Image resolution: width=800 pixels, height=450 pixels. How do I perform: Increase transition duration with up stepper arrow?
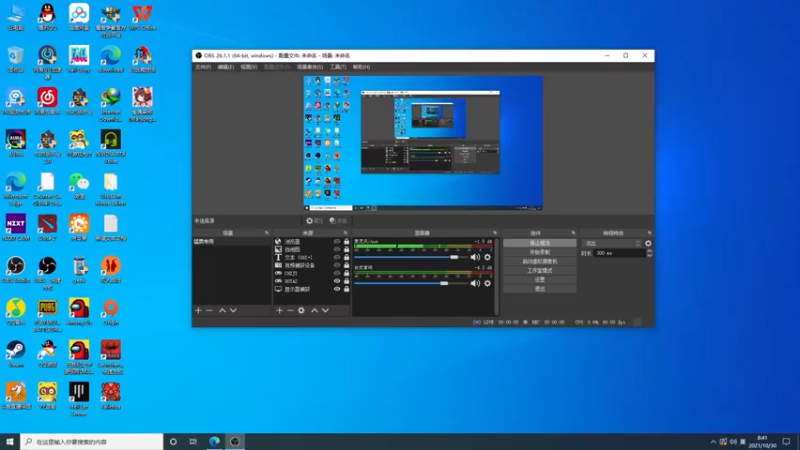(x=649, y=251)
